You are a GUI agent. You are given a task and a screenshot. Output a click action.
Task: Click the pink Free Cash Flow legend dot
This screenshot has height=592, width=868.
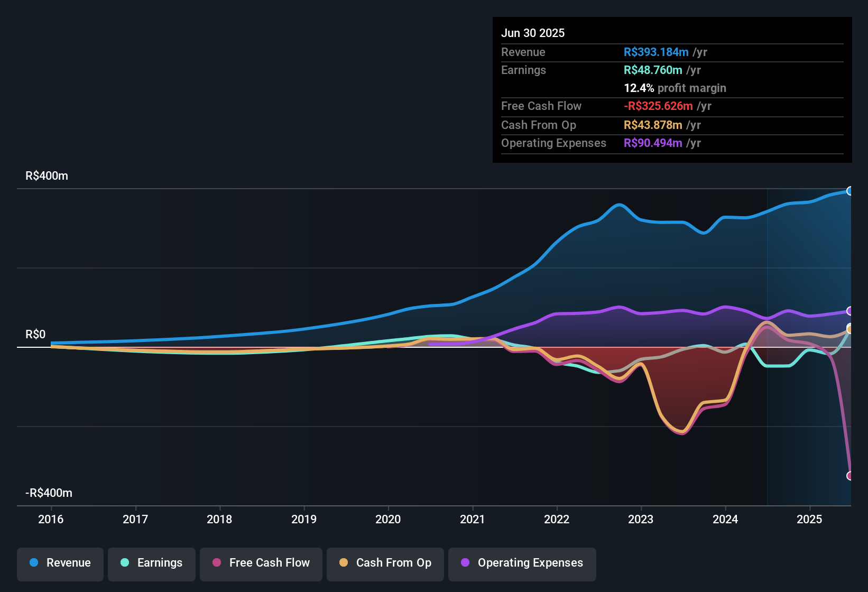[217, 563]
